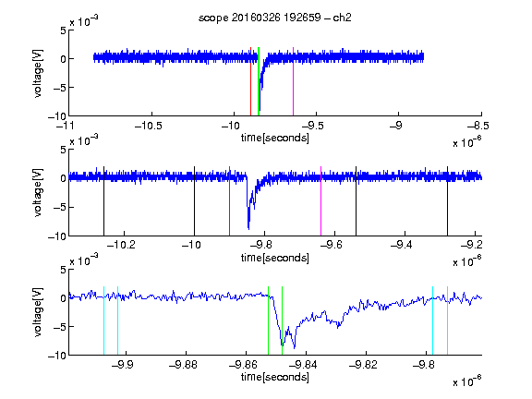Click the leftmost cyan marker in bottom plot
The image size is (532, 399).
[x=103, y=320]
